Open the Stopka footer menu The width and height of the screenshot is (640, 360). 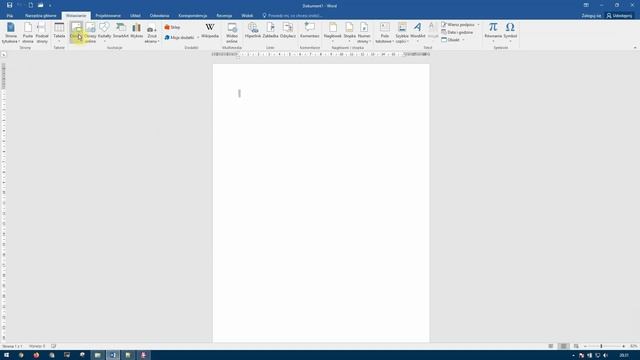pos(349,32)
